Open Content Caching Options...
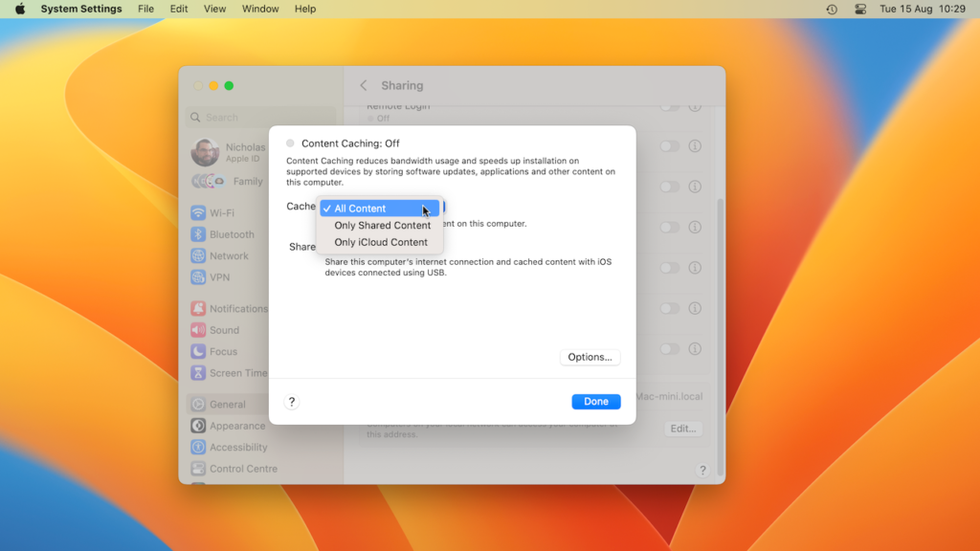This screenshot has height=551, width=980. point(590,358)
